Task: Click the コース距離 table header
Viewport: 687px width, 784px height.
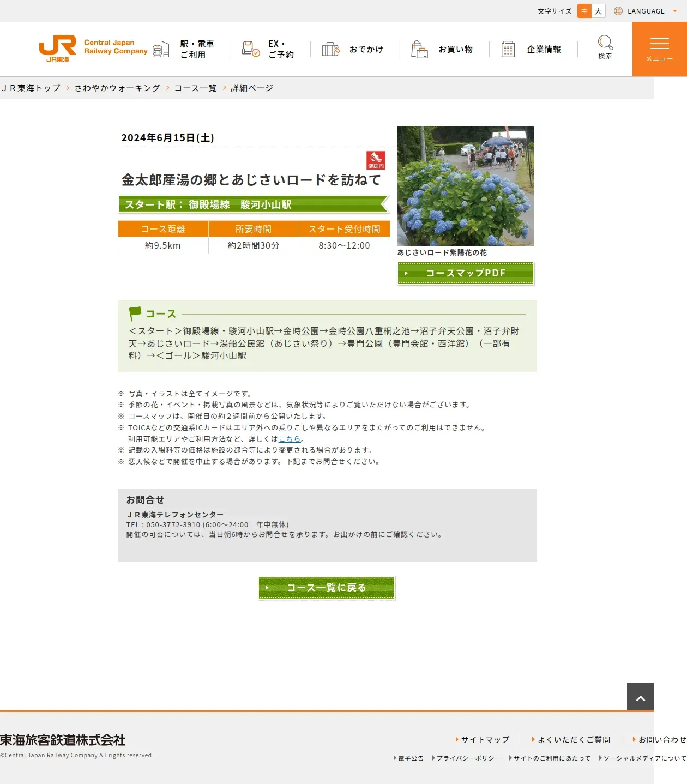Action: tap(163, 229)
